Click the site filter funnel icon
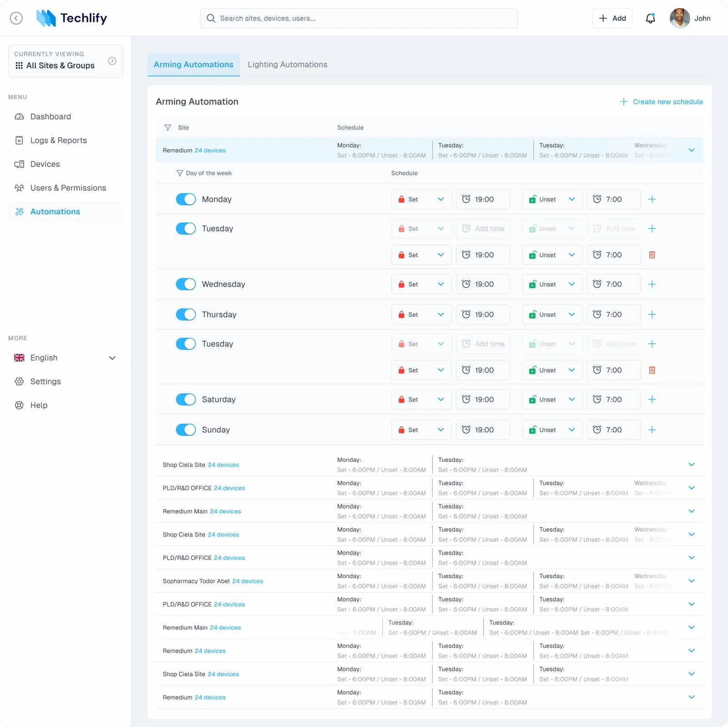728x727 pixels. click(168, 128)
